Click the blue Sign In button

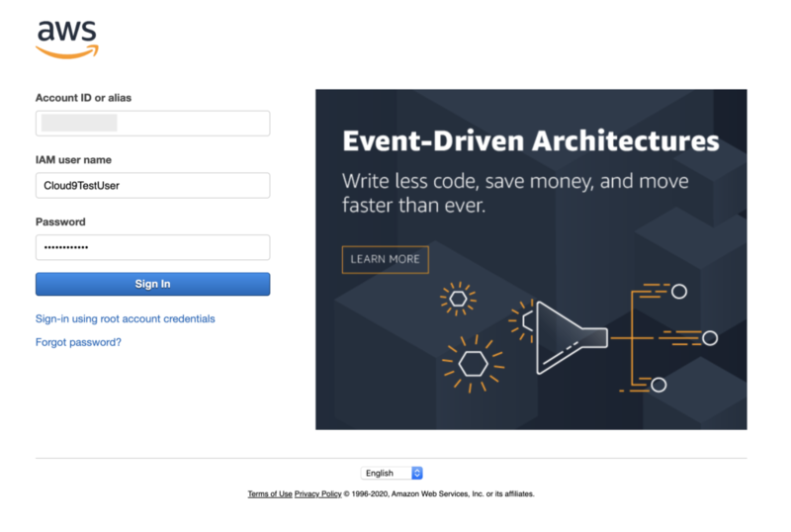[153, 284]
